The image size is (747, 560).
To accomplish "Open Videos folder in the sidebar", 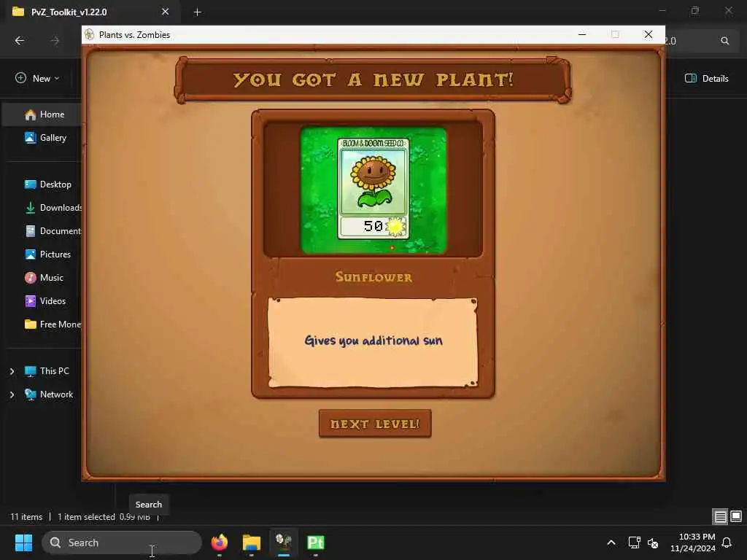I will [x=44, y=301].
